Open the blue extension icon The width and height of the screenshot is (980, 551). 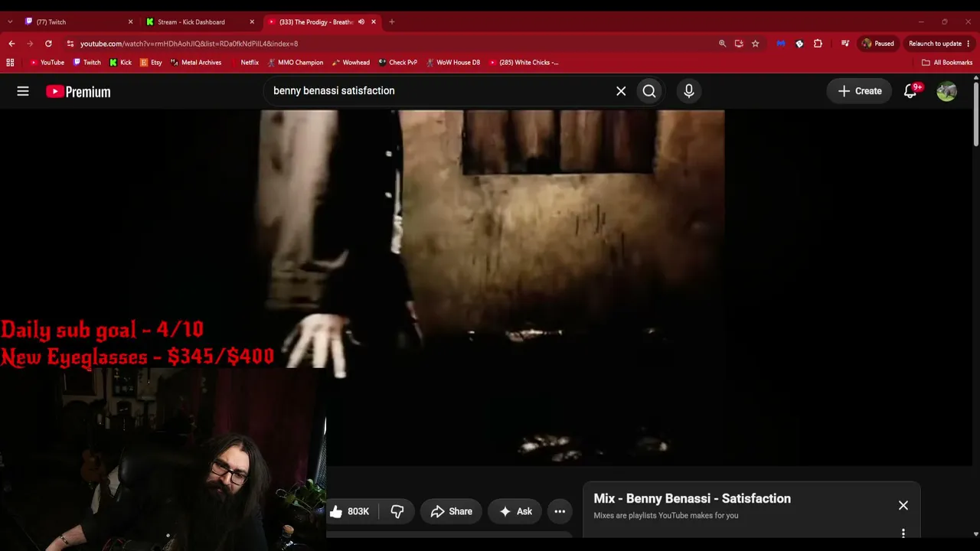click(x=781, y=44)
